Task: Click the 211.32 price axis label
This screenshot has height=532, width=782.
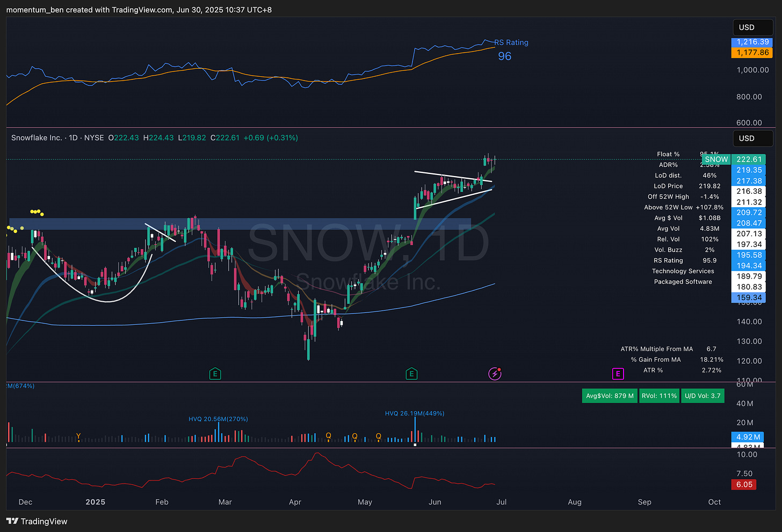Action: tap(749, 202)
